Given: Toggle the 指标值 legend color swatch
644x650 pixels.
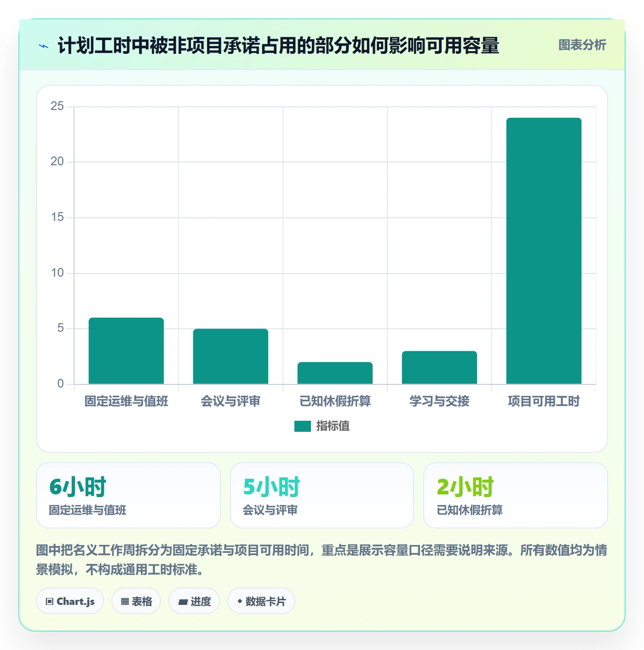Looking at the screenshot, I should 303,426.
